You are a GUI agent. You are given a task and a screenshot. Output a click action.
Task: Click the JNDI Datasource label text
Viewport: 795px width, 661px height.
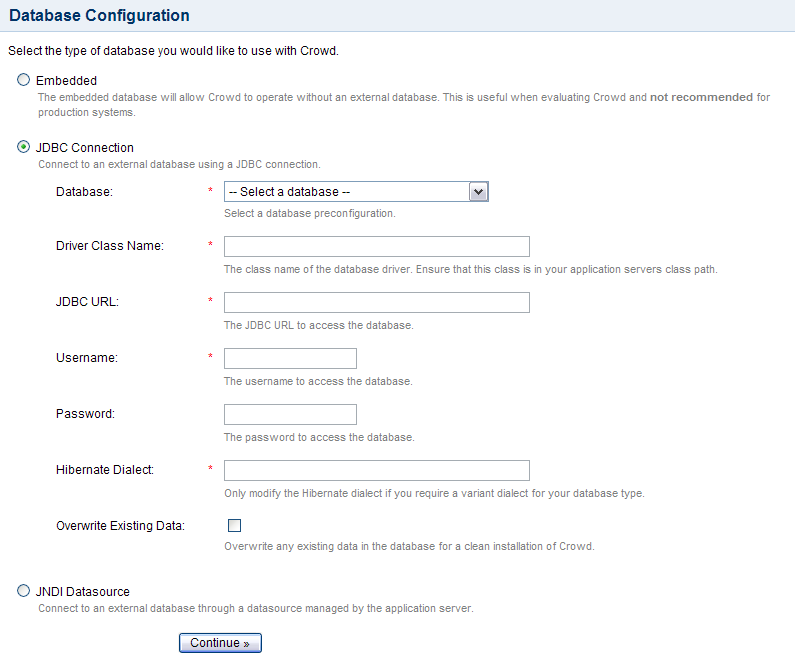[x=83, y=592]
